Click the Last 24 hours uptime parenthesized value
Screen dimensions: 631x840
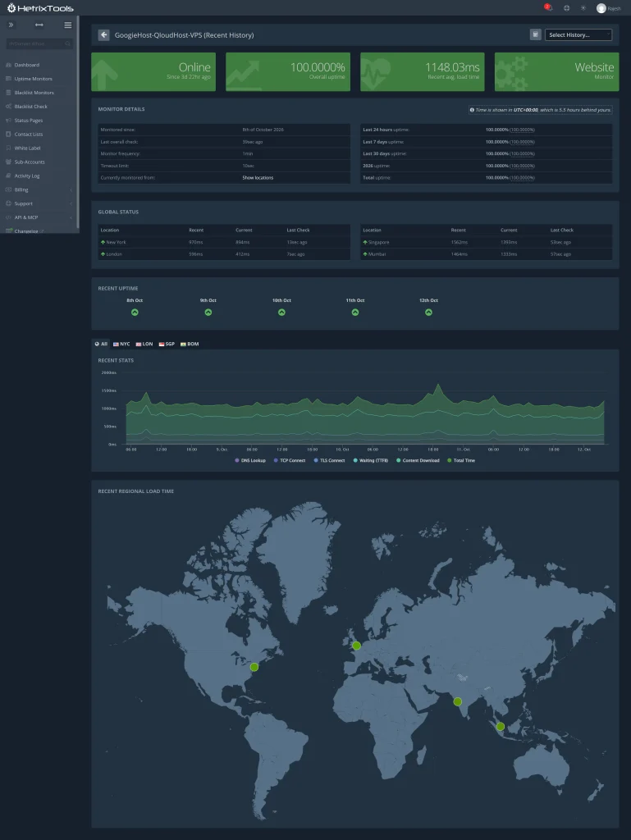pos(522,130)
